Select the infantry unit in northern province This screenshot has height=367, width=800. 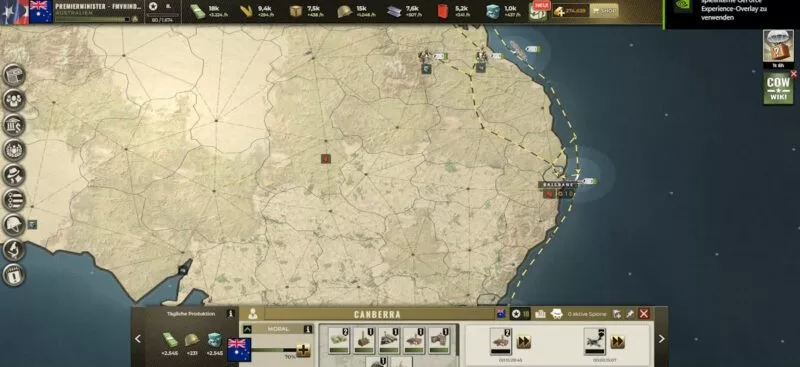click(x=426, y=56)
